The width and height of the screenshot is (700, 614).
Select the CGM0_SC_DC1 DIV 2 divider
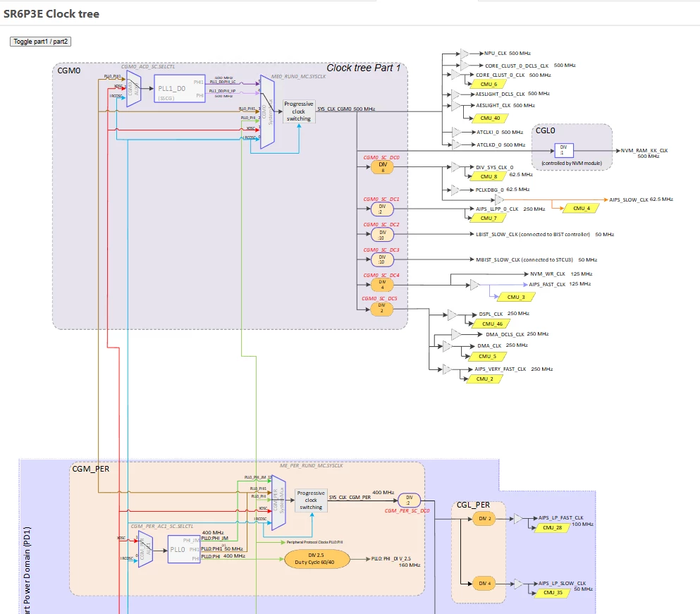pos(382,209)
